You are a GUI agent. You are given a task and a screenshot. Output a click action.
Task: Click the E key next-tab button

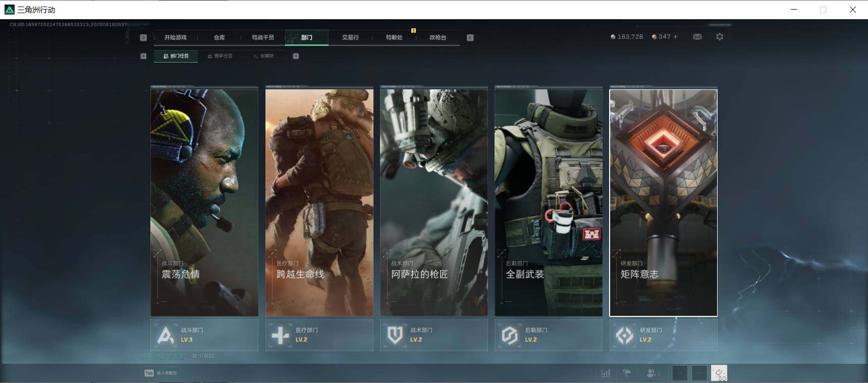pyautogui.click(x=470, y=37)
